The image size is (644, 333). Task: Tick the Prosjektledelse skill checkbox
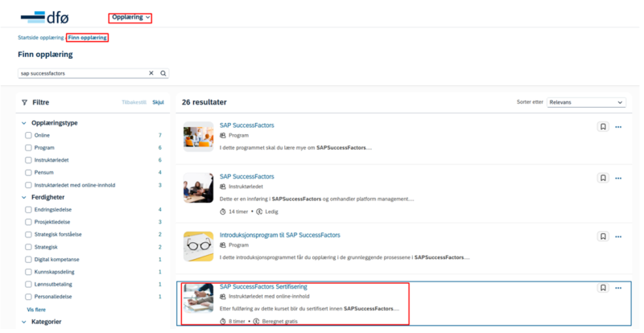(28, 222)
